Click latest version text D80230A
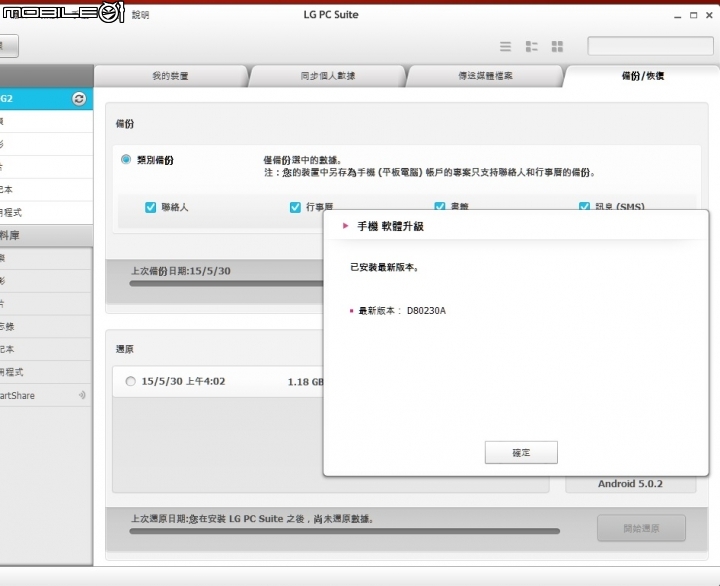This screenshot has width=720, height=586. point(426,311)
